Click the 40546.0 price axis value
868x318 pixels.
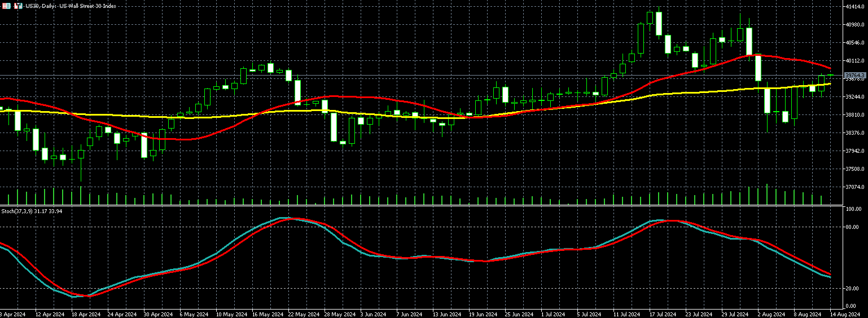coord(856,43)
